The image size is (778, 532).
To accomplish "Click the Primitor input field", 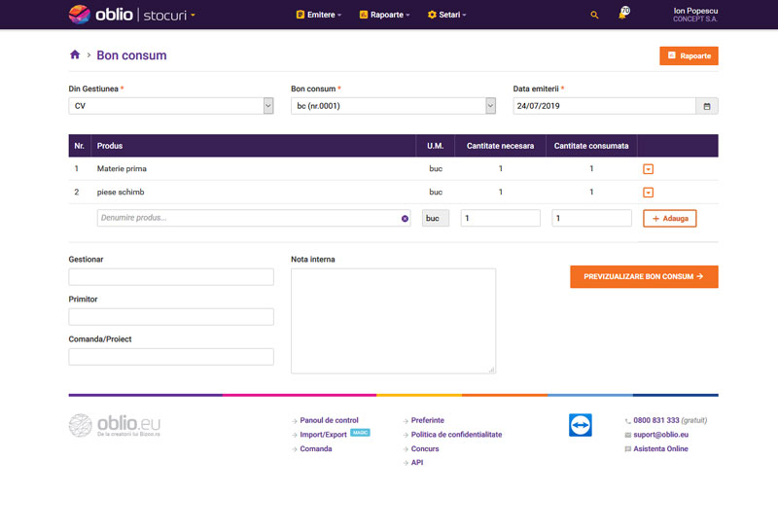I will point(171,317).
